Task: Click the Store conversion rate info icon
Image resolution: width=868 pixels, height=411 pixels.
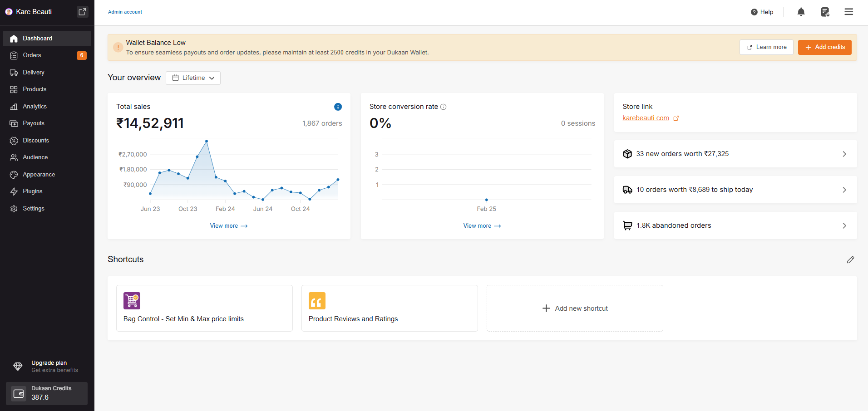Action: click(444, 107)
